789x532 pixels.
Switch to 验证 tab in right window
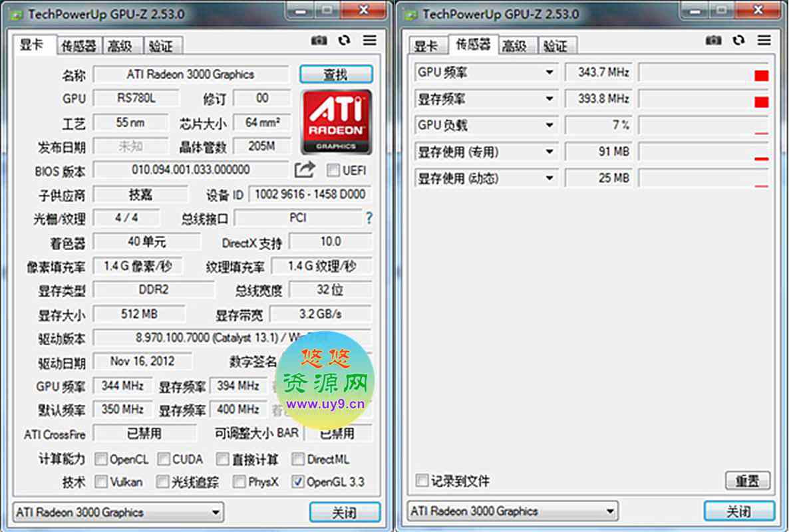click(557, 47)
